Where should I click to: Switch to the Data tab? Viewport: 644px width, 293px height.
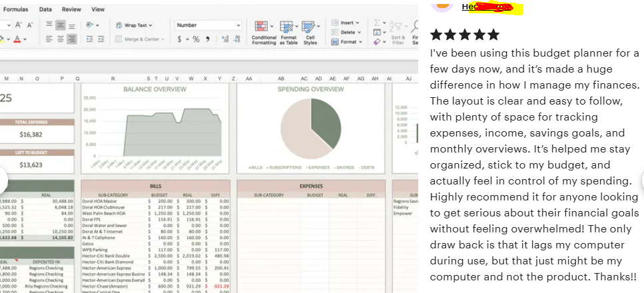pyautogui.click(x=45, y=9)
